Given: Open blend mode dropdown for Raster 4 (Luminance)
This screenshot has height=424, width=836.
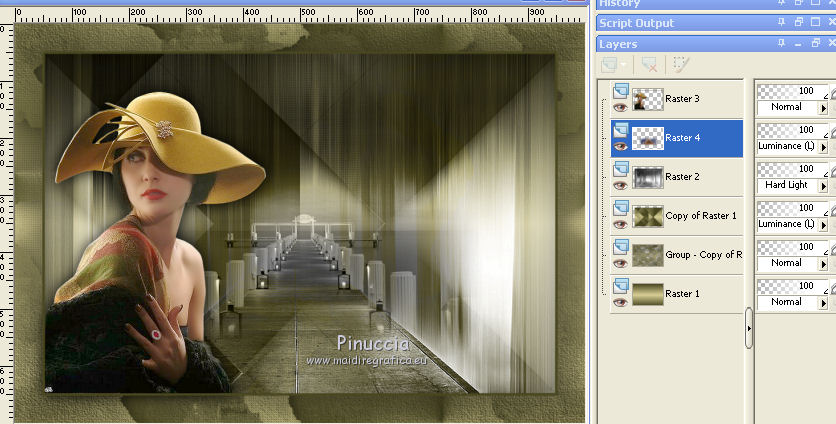Looking at the screenshot, I should click(823, 147).
